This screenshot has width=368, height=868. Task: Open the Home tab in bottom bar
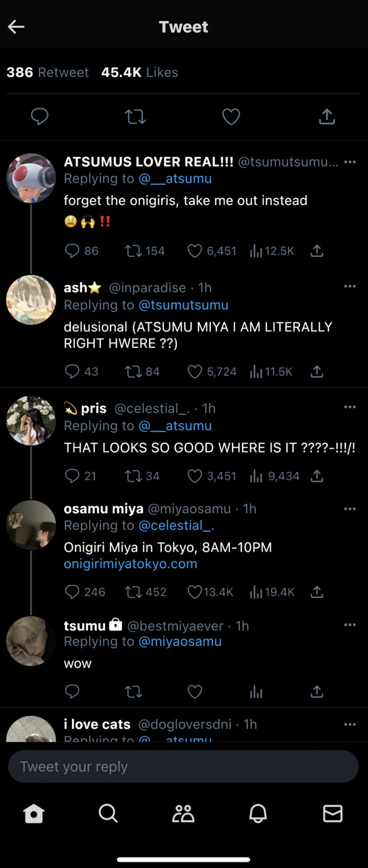(x=34, y=813)
